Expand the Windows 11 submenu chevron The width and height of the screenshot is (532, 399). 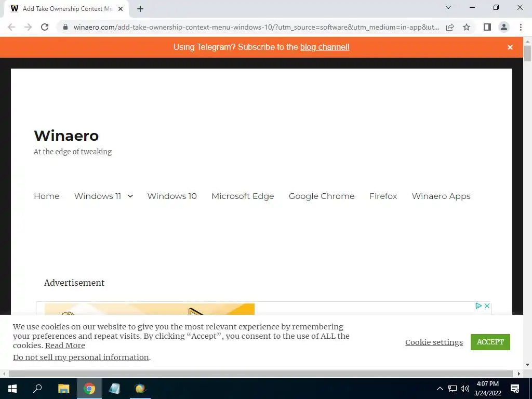(x=130, y=196)
